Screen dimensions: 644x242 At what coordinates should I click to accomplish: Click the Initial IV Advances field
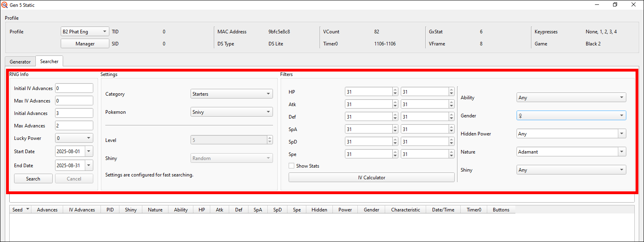(74, 88)
